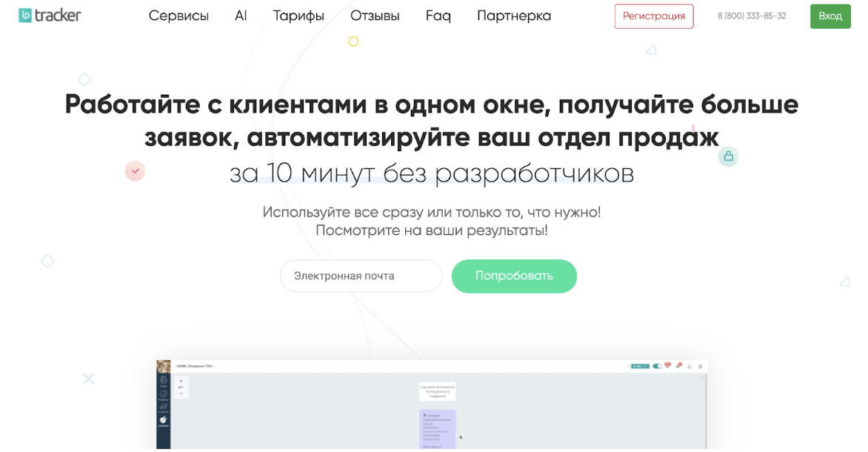Open the Партнерка link
Viewport: 868px width, 452px height.
(514, 16)
